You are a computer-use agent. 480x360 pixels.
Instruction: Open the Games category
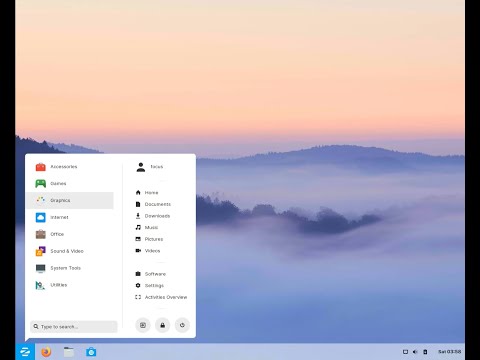(70, 184)
